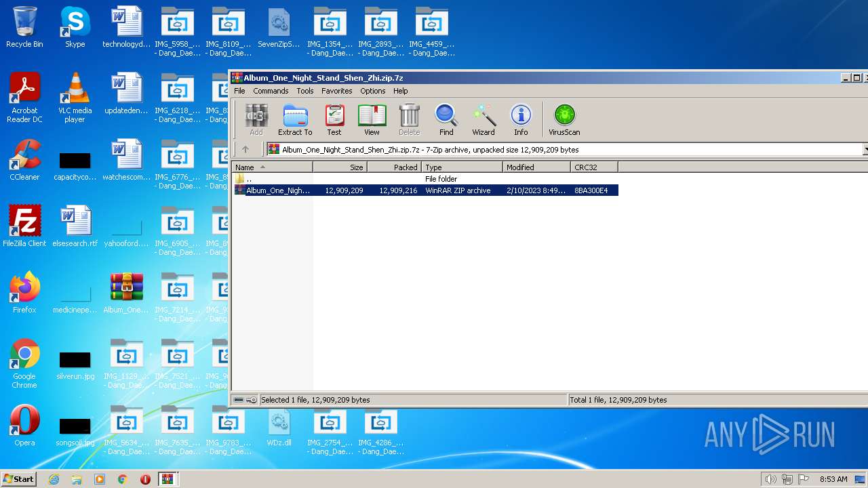Viewport: 868px width, 488px height.
Task: Select the WDz.dll desktop file
Action: (279, 426)
